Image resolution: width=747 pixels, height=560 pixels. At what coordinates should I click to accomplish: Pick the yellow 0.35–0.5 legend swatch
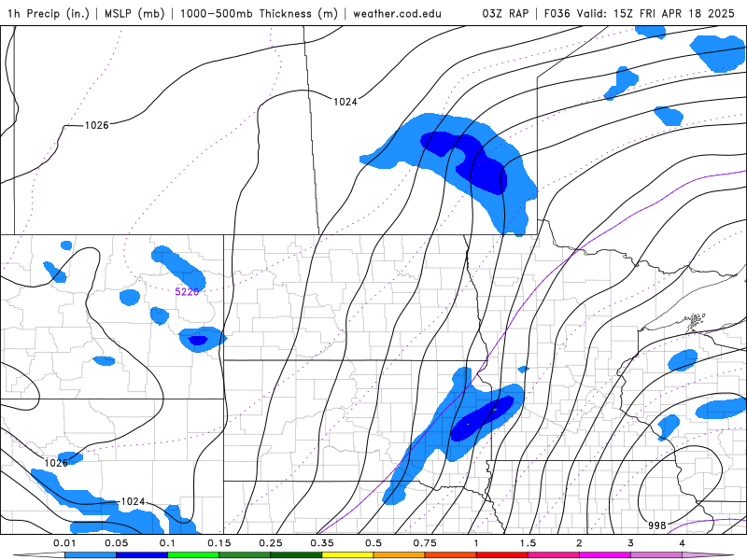click(x=347, y=554)
